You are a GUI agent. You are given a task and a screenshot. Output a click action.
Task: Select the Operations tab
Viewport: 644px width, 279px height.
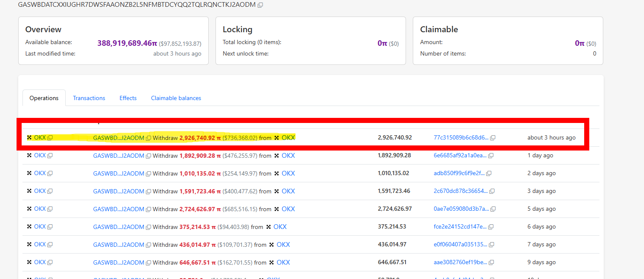coord(44,98)
